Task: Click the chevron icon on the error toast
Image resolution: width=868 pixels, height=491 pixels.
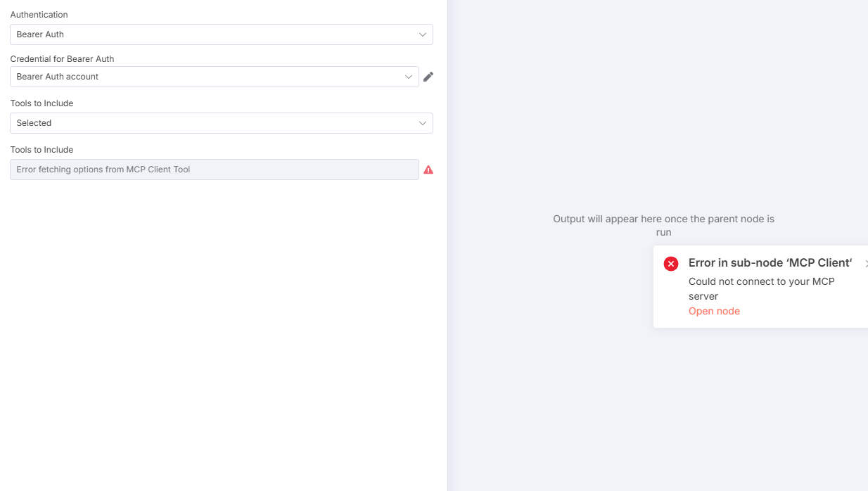Action: [866, 263]
